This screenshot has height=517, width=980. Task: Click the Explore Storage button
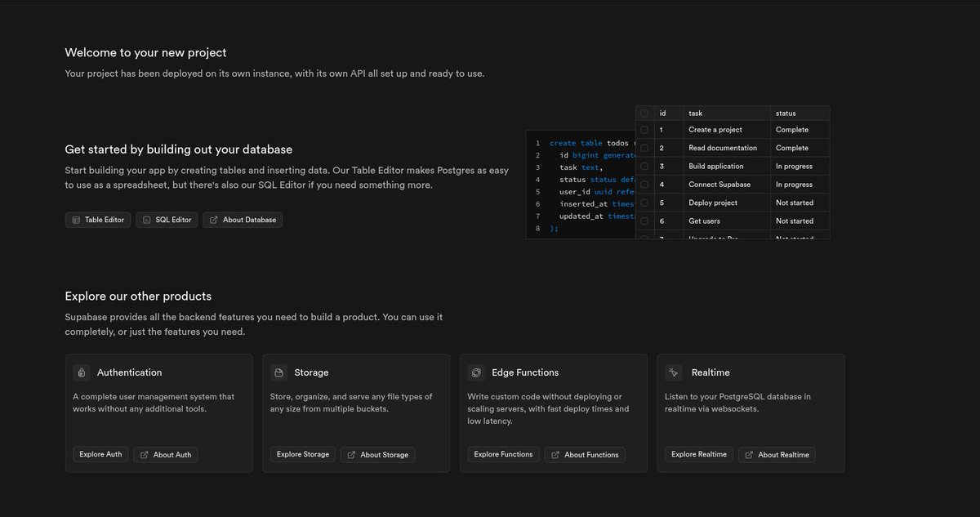[x=303, y=454]
